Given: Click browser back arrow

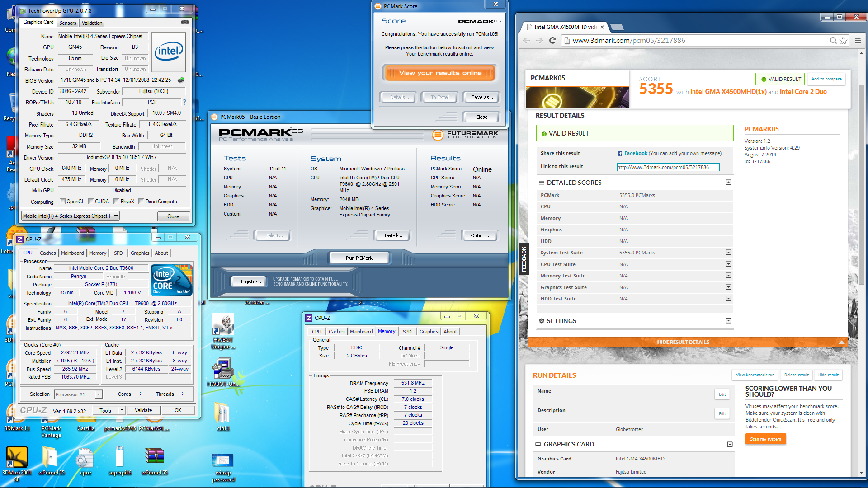Looking at the screenshot, I should click(526, 40).
